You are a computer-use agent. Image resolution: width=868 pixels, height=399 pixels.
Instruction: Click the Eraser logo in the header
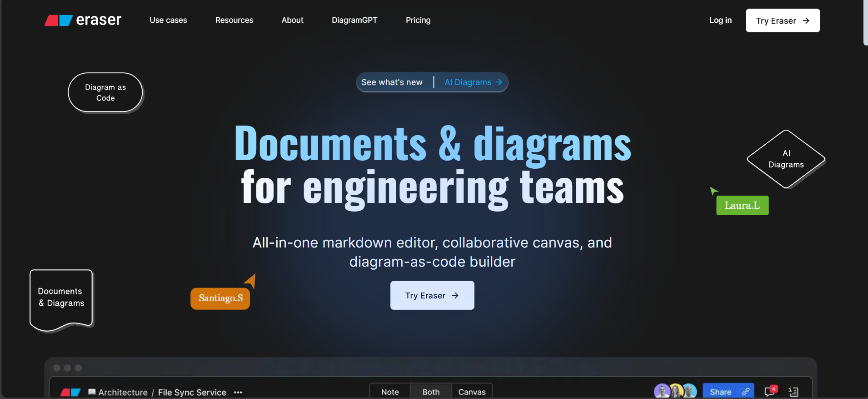[x=83, y=20]
